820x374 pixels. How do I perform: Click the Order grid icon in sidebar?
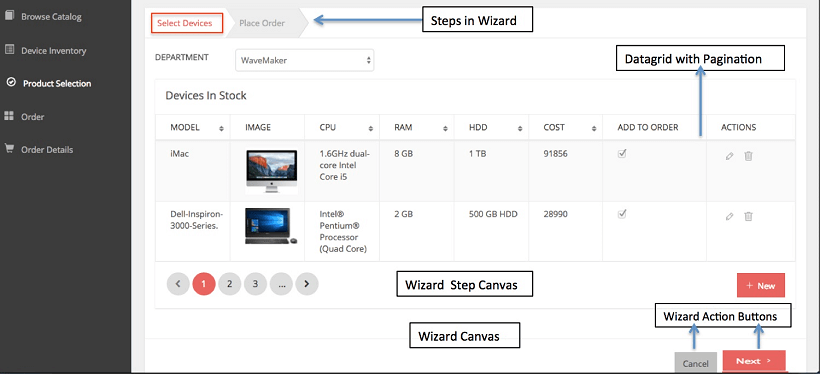[9, 116]
